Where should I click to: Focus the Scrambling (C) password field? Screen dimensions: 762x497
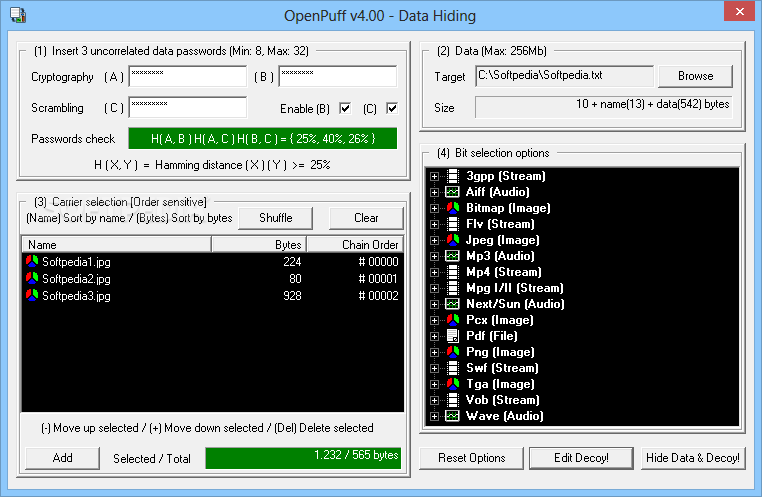(188, 107)
